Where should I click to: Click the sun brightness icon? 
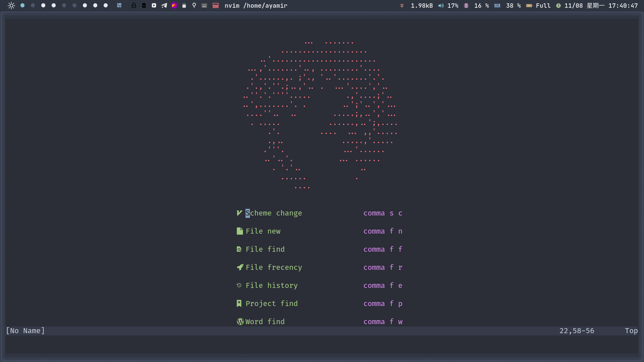pos(11,6)
